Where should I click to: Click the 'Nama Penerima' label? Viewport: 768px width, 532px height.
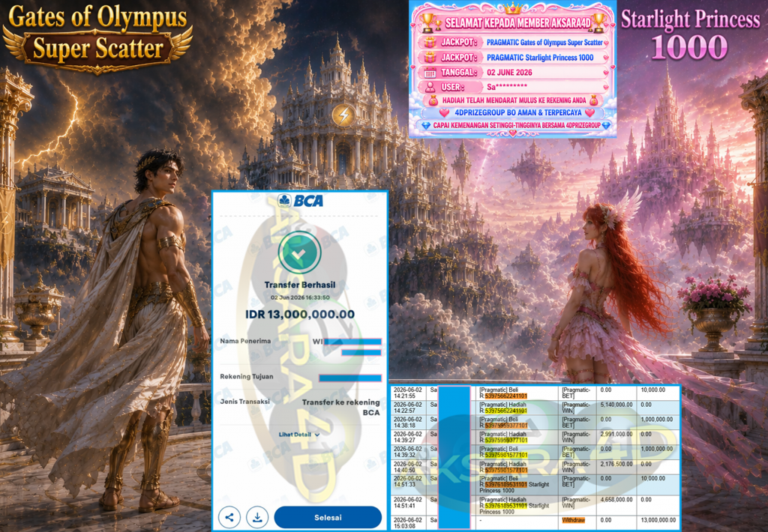click(x=245, y=341)
